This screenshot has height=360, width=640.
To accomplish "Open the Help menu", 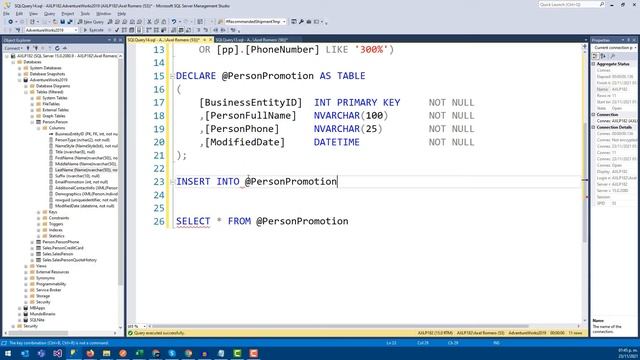I will [x=122, y=13].
